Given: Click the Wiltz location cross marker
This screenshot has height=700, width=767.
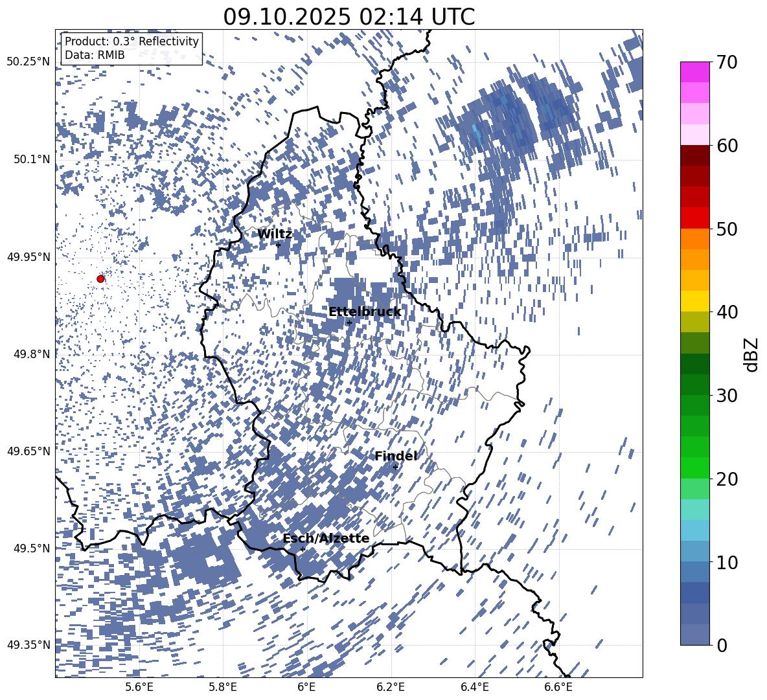Looking at the screenshot, I should (x=279, y=245).
